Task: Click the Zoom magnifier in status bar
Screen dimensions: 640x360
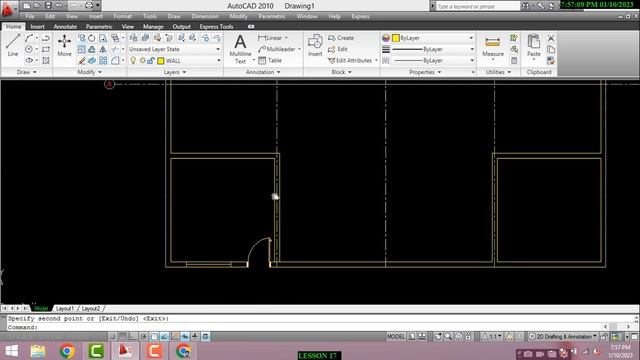Action: [x=448, y=337]
